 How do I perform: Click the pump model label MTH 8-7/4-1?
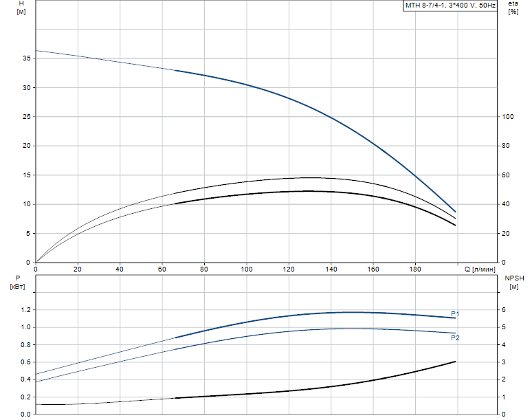[x=451, y=5]
